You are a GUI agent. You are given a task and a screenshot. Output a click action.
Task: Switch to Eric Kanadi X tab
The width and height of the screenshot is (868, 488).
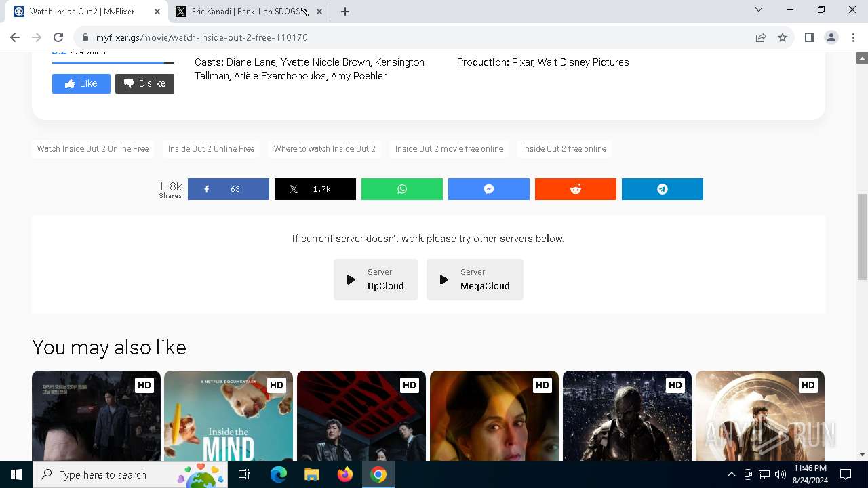coord(250,12)
